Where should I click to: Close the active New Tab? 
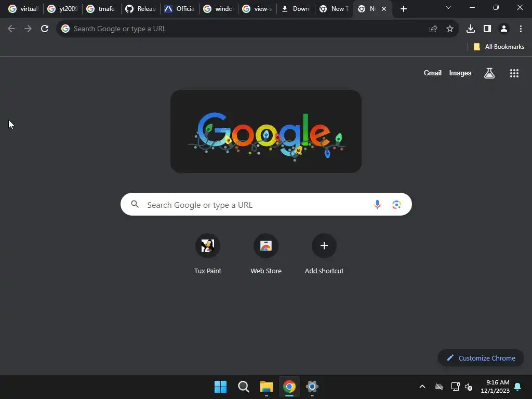point(384,9)
